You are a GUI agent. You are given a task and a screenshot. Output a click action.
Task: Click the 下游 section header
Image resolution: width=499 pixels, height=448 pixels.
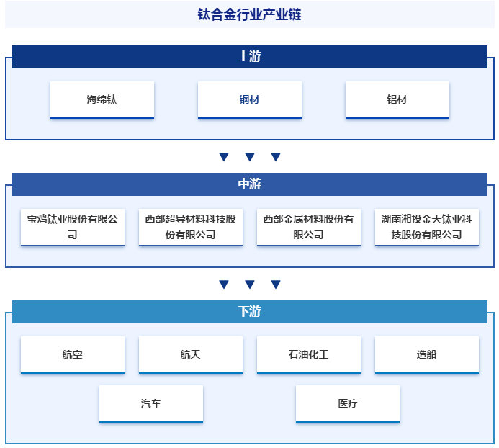tap(250, 312)
